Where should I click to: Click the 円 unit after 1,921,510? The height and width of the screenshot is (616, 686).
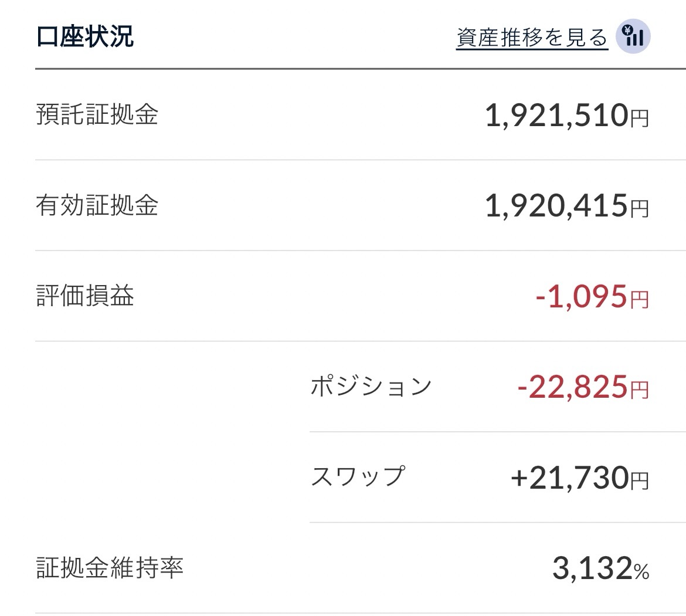pyautogui.click(x=639, y=119)
